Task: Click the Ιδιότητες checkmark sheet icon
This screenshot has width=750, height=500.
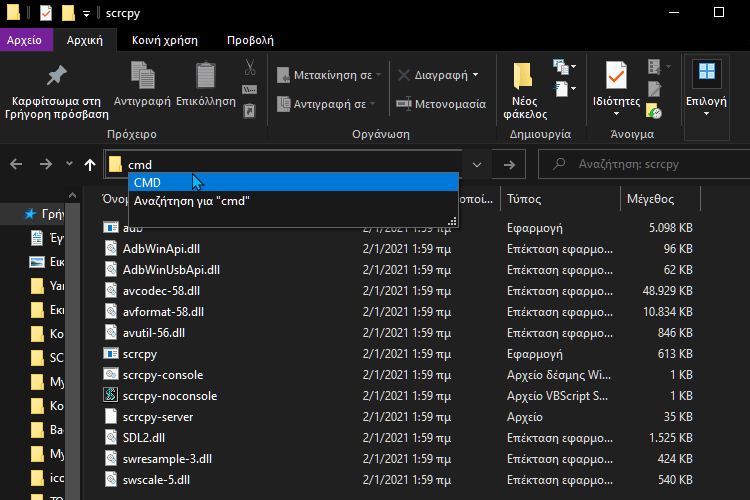Action: [x=616, y=75]
